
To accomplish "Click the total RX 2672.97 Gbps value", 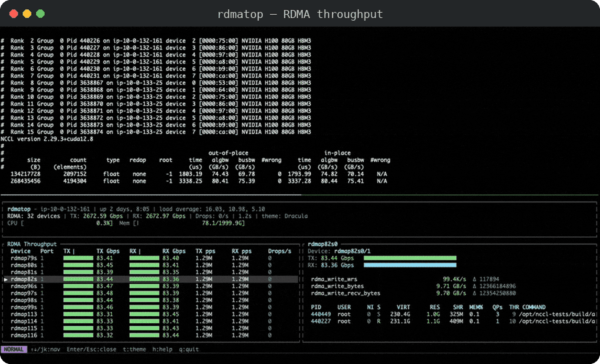I will tap(166, 216).
